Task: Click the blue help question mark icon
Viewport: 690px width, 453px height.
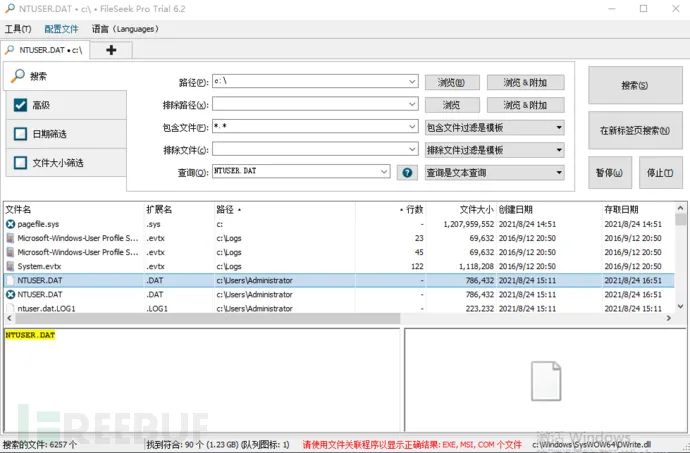Action: tap(407, 173)
